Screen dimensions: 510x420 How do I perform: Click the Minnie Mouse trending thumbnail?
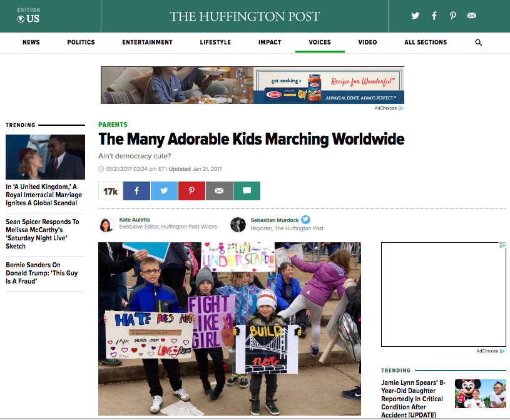point(481,394)
